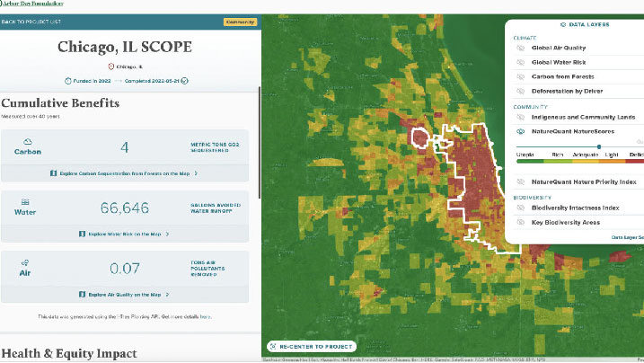Click the Rich legend label

[x=558, y=155]
